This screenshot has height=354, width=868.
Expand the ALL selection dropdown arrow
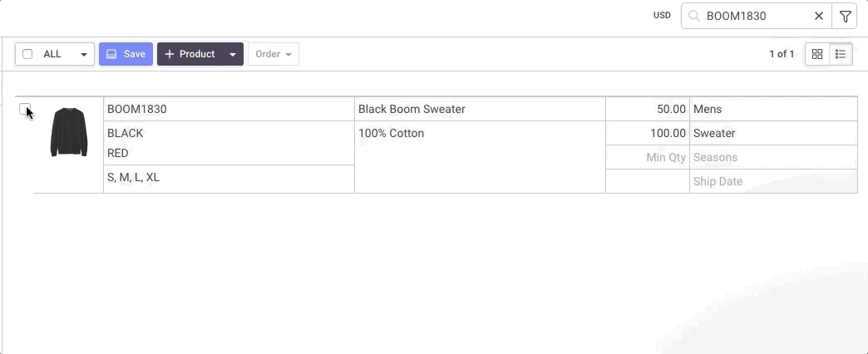pos(84,54)
